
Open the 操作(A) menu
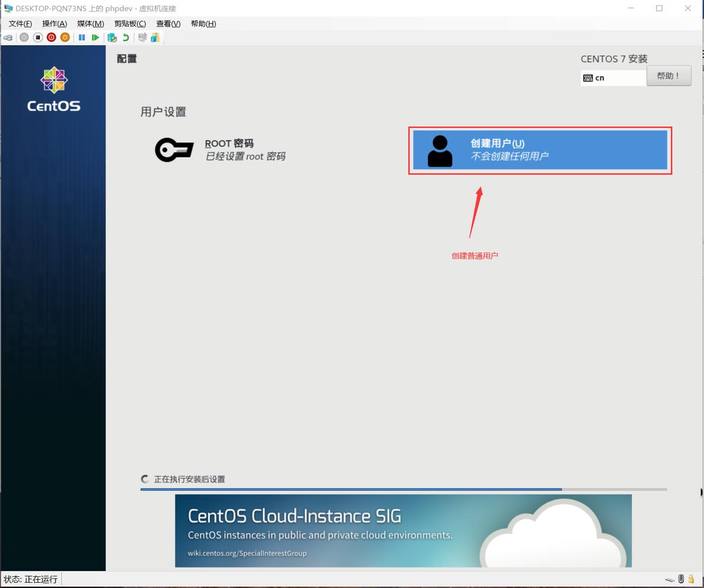[55, 23]
